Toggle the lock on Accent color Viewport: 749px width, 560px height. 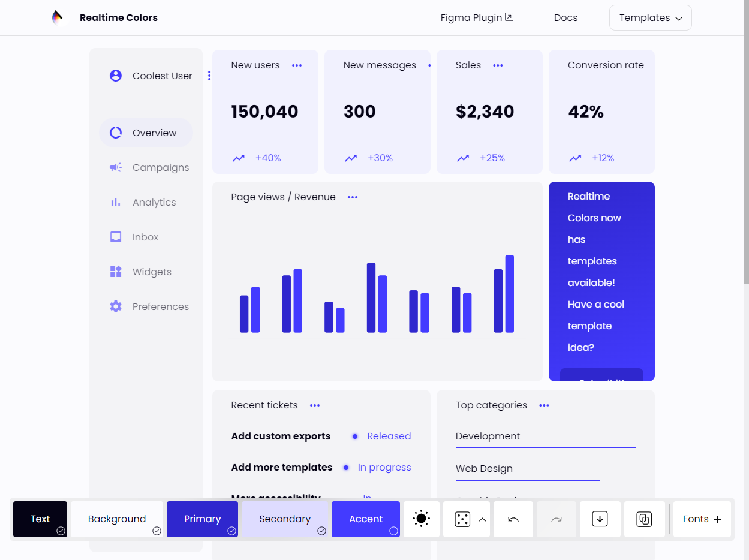[393, 531]
